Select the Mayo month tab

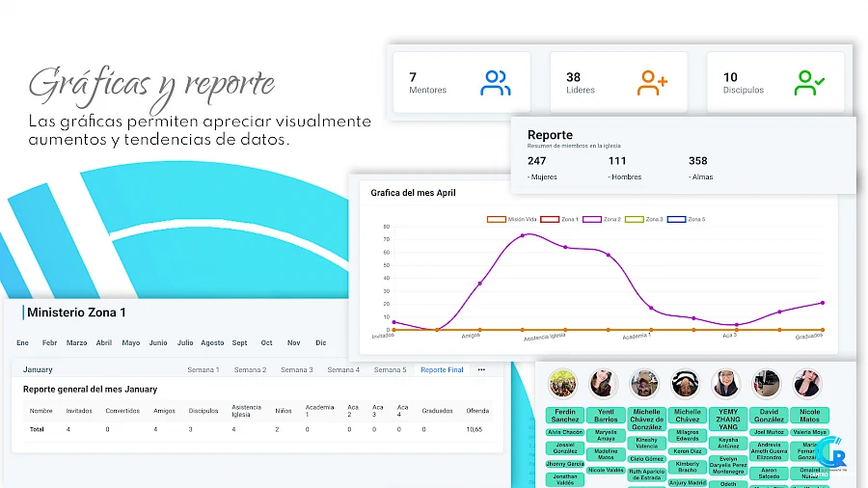(x=131, y=343)
